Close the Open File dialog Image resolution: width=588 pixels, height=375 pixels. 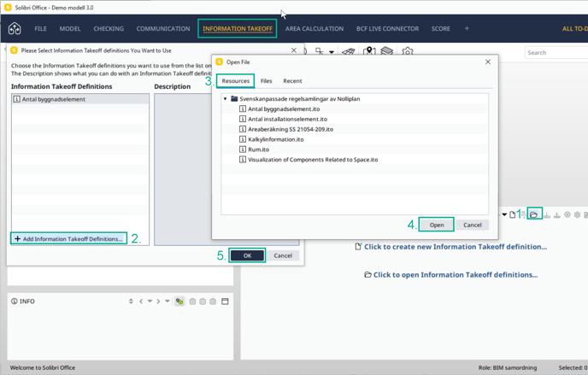click(488, 62)
